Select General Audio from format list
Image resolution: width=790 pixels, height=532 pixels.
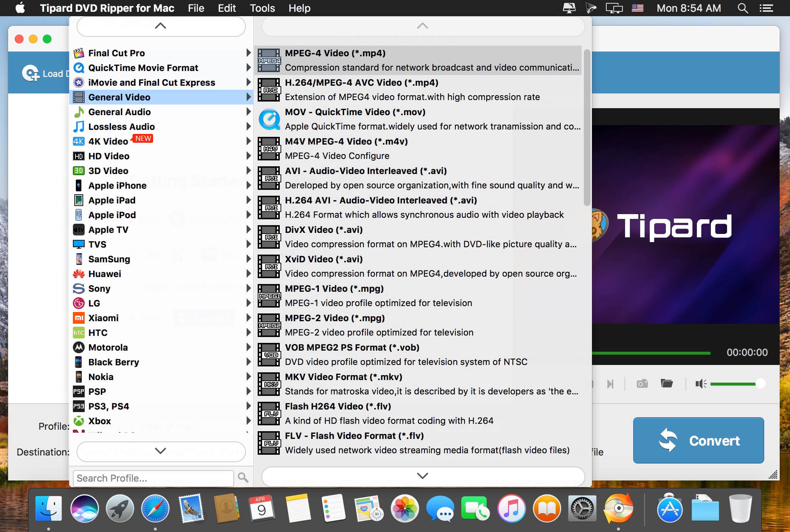click(x=119, y=111)
